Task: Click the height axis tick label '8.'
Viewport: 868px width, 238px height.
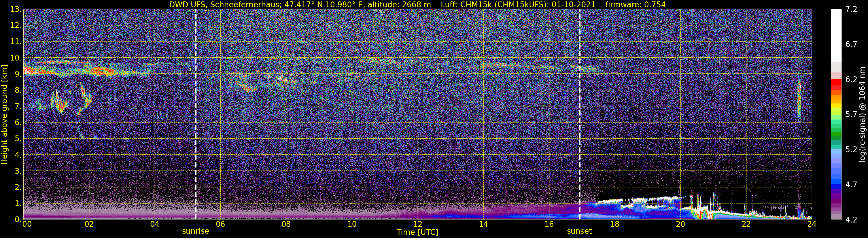Action: (18, 90)
